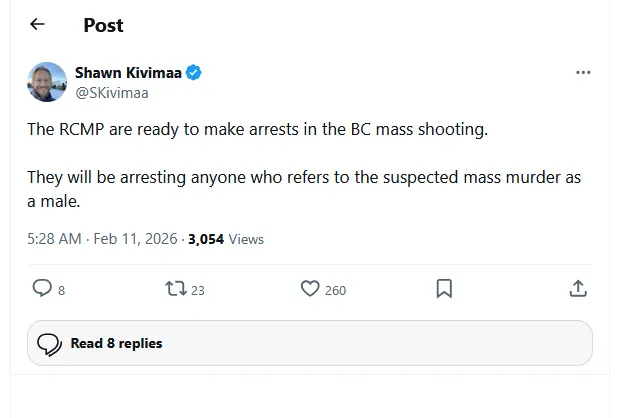The height and width of the screenshot is (418, 623).
Task: Click the repost count 23
Action: pos(197,290)
